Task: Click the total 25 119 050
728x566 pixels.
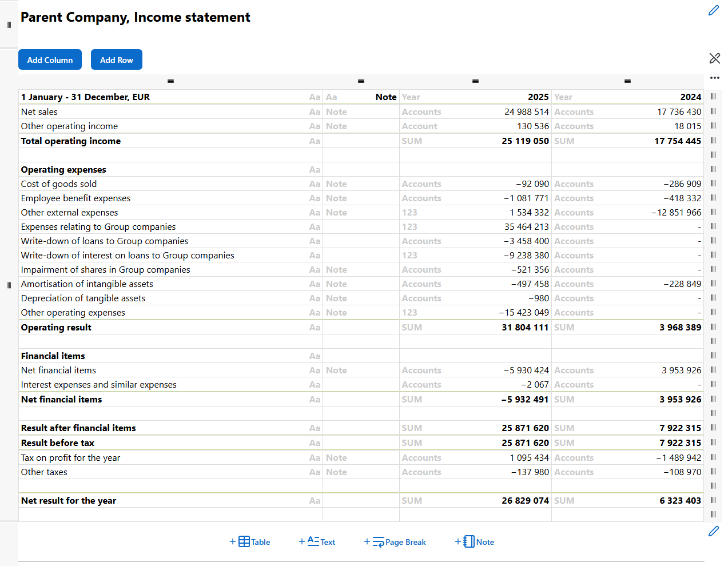Action: pos(525,141)
